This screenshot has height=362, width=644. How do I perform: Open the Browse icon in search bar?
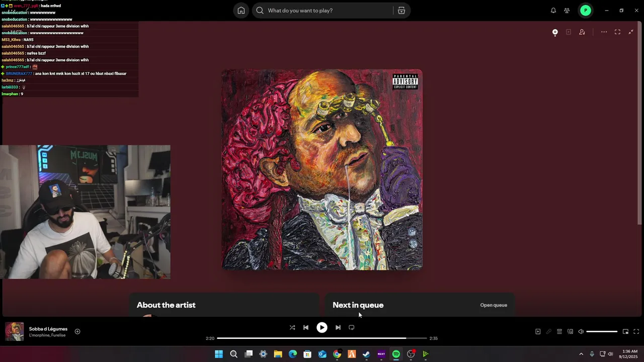point(401,11)
